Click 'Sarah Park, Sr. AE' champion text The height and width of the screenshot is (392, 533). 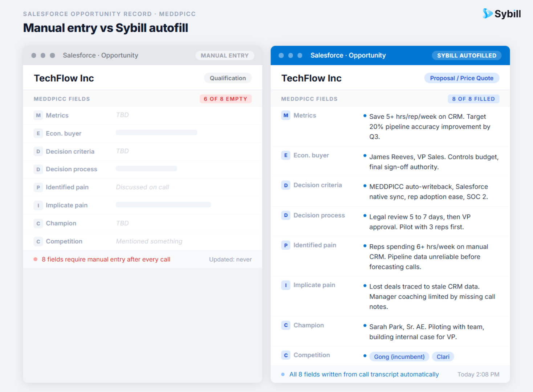(x=397, y=327)
